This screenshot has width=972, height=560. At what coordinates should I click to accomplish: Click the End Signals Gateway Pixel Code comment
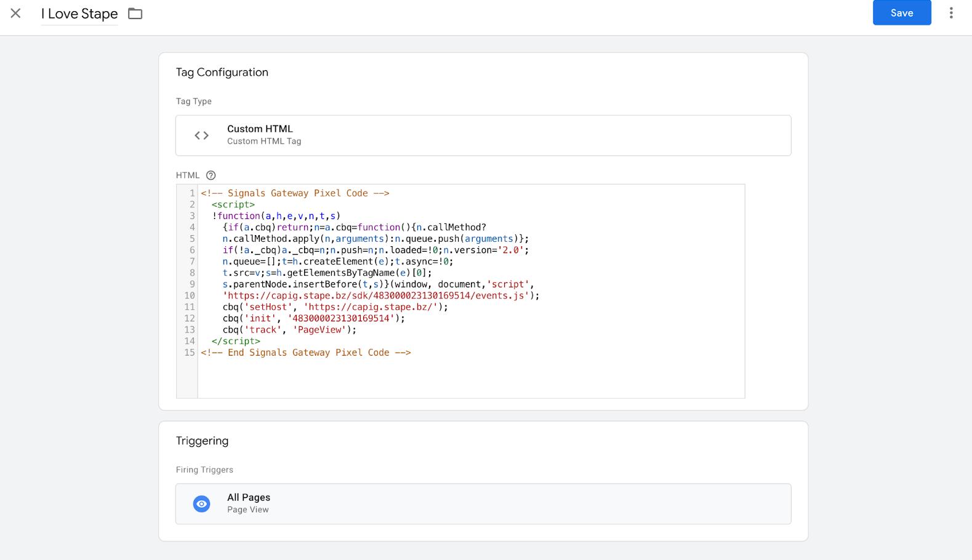[306, 353]
